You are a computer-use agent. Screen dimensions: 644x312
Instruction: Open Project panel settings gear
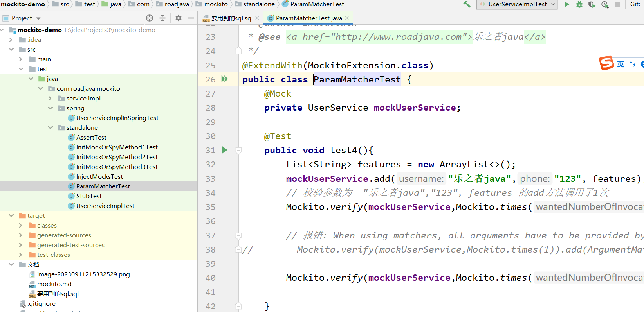179,18
